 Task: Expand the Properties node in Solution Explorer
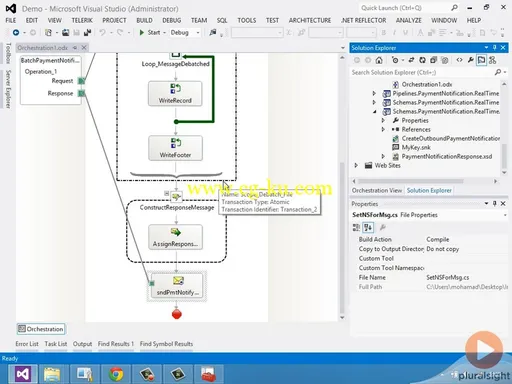coord(383,120)
